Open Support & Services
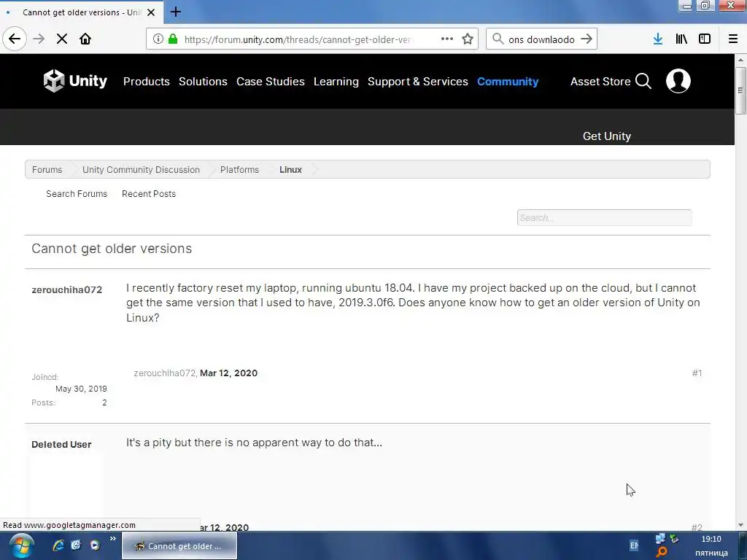The height and width of the screenshot is (560, 747). tap(418, 82)
